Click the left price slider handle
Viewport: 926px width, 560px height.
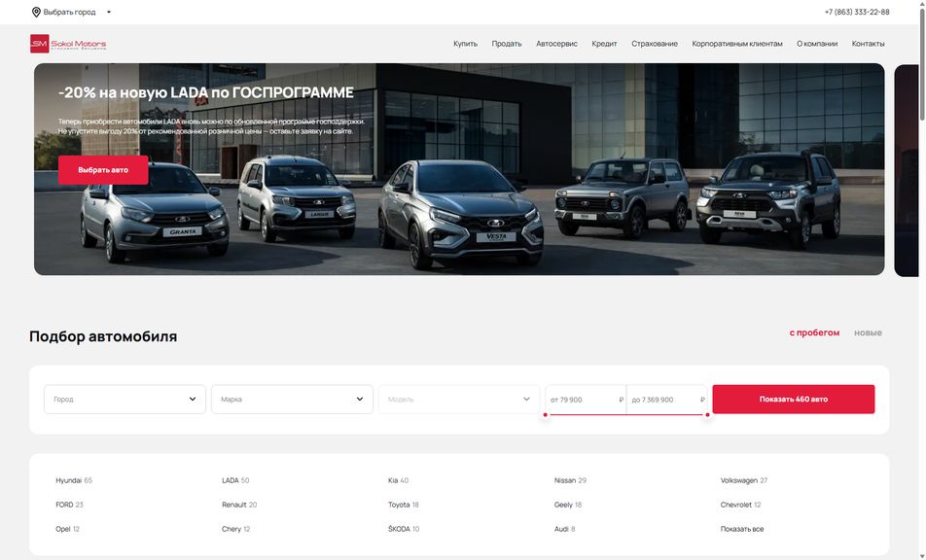point(545,415)
